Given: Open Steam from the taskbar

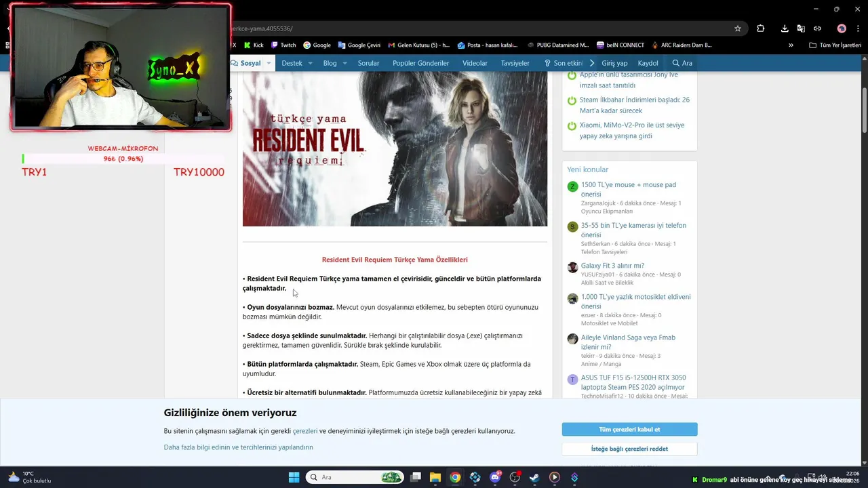Looking at the screenshot, I should click(534, 477).
